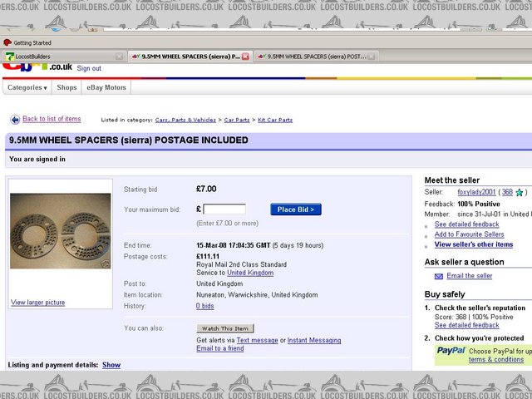Click the Getting Started bookmark label
The image size is (532, 399).
click(x=32, y=42)
